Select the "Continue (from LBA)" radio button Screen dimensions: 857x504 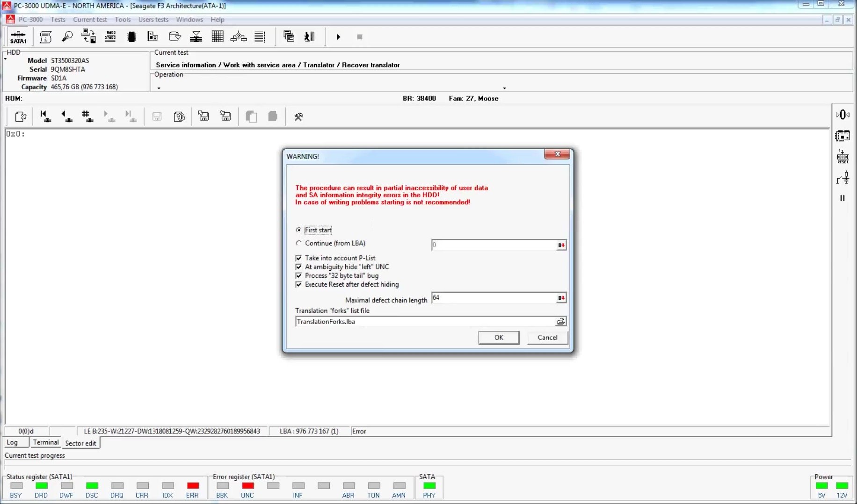(x=299, y=243)
